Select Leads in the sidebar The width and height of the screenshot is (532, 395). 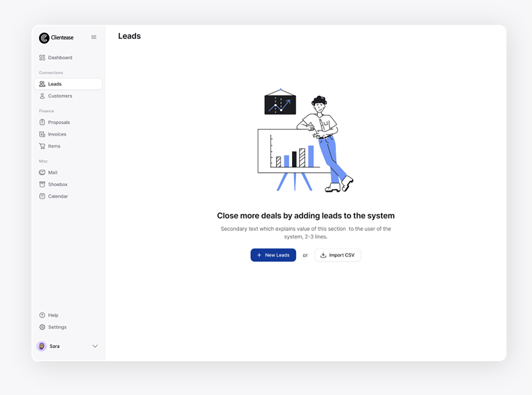click(68, 84)
